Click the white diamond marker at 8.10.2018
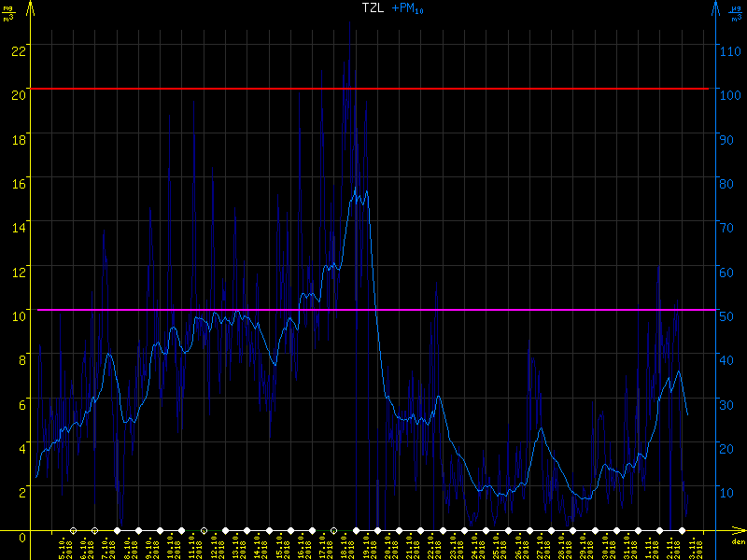The width and height of the screenshot is (747, 560). [x=139, y=531]
